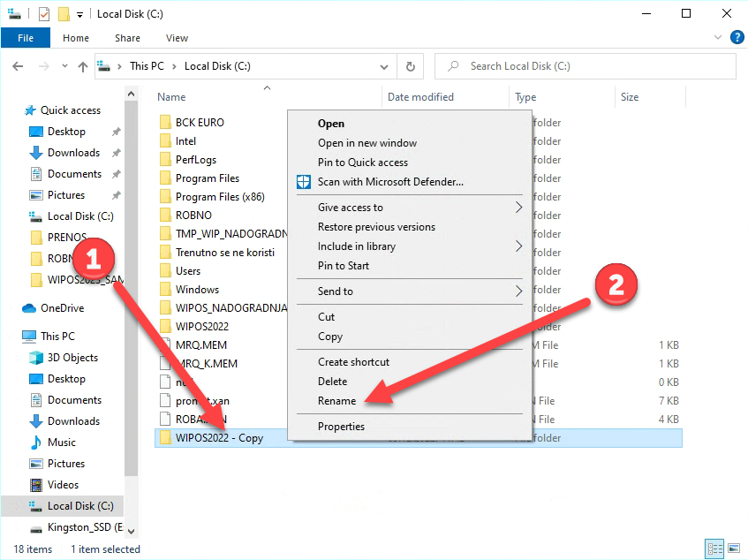Open the File menu tab
This screenshot has height=560, width=748.
(x=26, y=38)
